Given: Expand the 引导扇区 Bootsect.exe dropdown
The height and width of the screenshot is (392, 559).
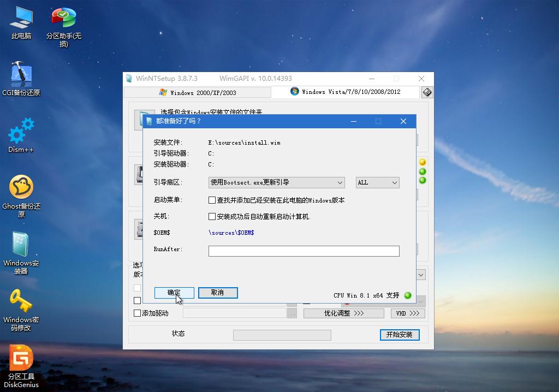Looking at the screenshot, I should click(x=276, y=183).
